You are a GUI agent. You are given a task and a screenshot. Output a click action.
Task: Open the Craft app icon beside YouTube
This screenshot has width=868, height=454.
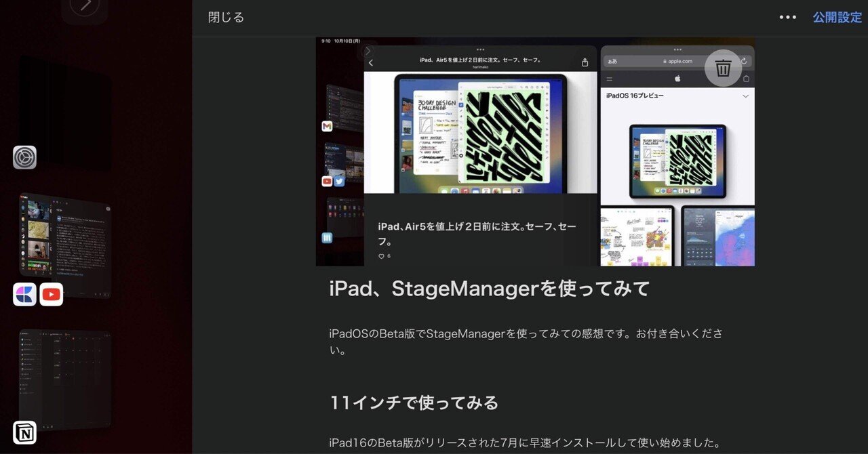point(24,294)
